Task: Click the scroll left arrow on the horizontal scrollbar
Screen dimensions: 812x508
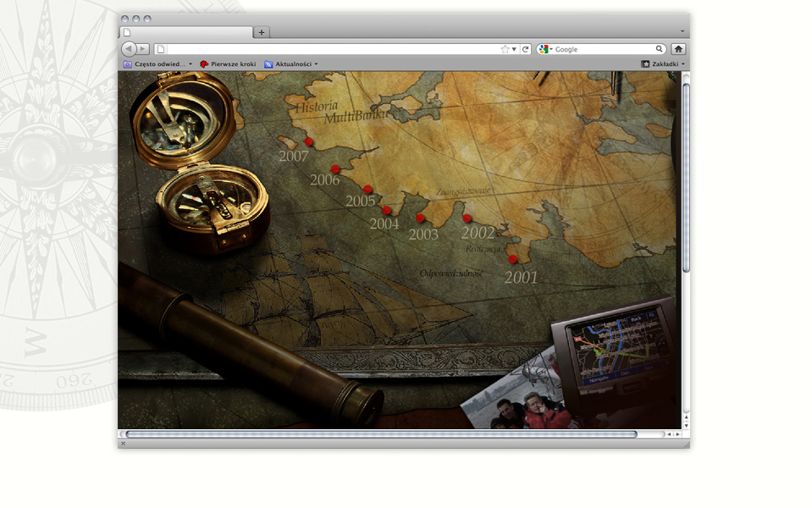Action: pyautogui.click(x=669, y=434)
